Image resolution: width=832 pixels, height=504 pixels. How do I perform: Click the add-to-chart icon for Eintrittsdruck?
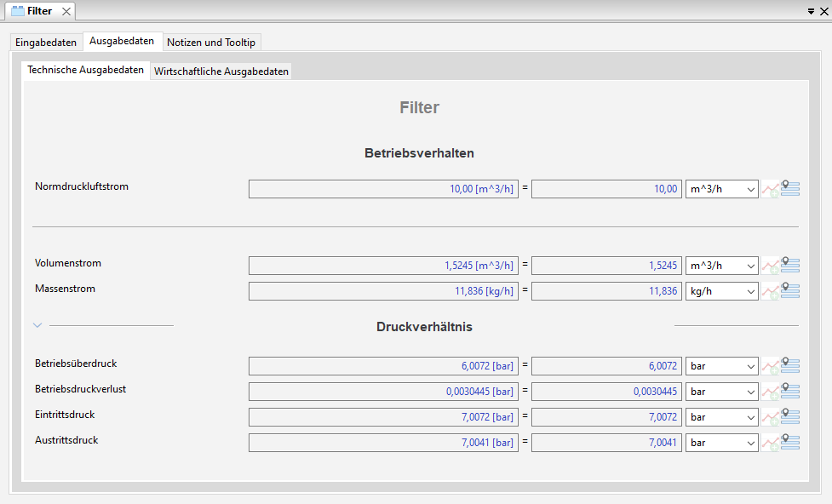[770, 417]
